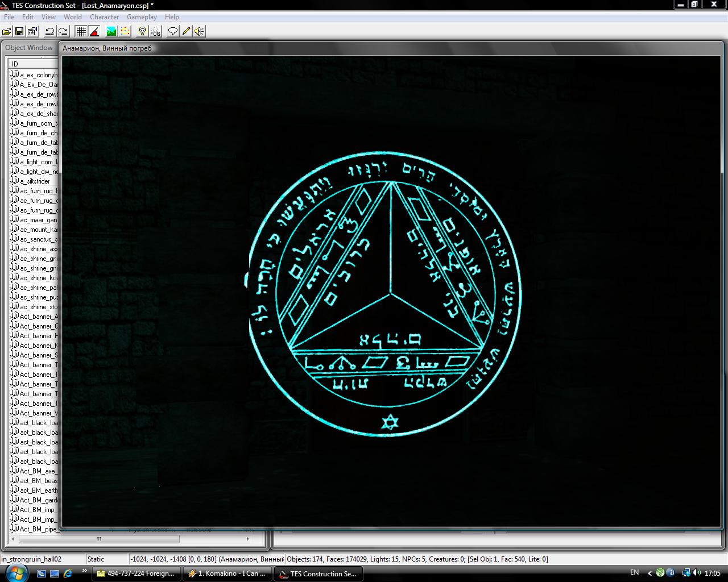This screenshot has height=582, width=728.
Task: Click the Undo arrow toolbar icon
Action: [50, 31]
